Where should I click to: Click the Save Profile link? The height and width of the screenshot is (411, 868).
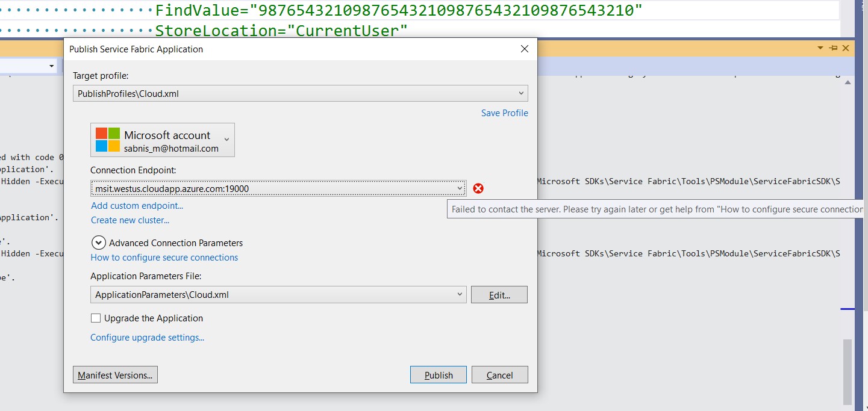(x=505, y=113)
